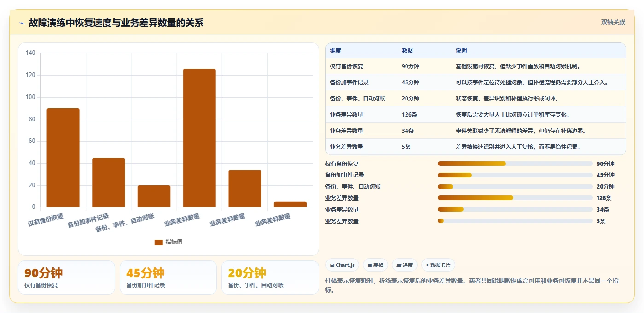The height and width of the screenshot is (313, 644).
Task: Click the 备份加事件记录 progress row label
Action: click(x=345, y=175)
